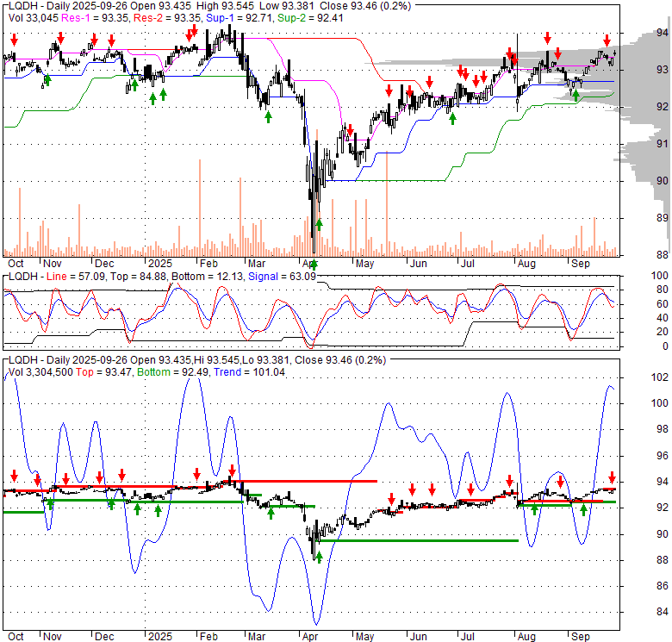
Task: Click the 'Mar' label under bottom chart
Action: [257, 637]
